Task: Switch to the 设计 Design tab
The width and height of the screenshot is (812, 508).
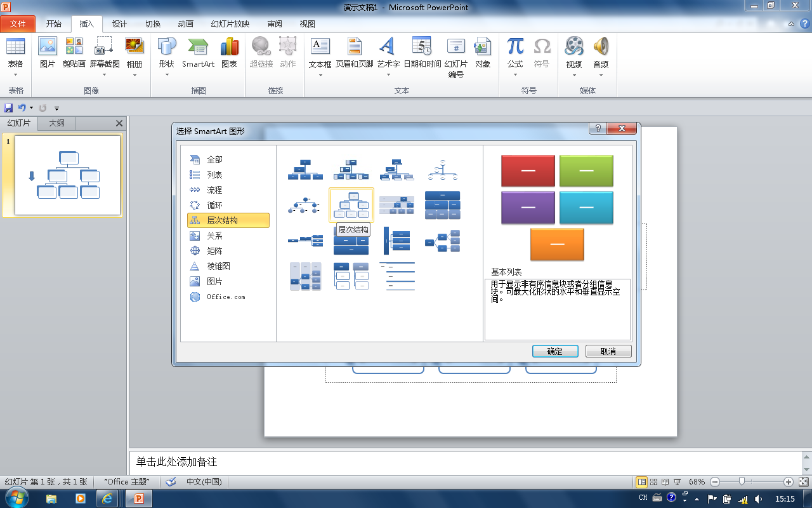Action: point(120,24)
